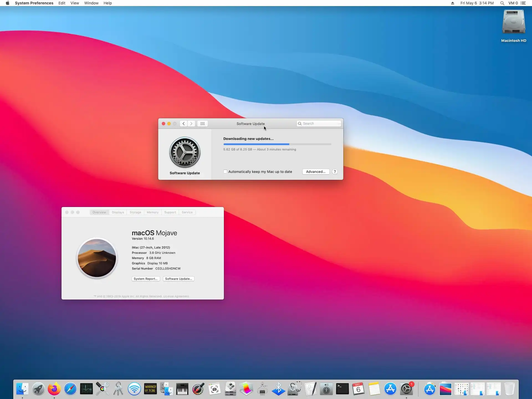Click the System Report... button
The width and height of the screenshot is (532, 399).
coord(145,279)
